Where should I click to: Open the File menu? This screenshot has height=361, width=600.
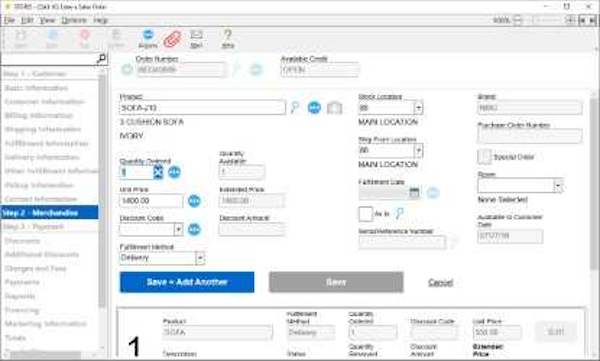click(10, 20)
